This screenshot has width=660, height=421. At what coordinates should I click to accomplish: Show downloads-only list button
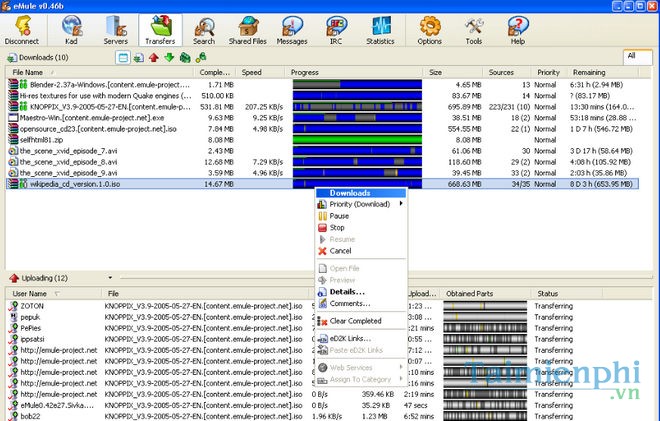[138, 58]
